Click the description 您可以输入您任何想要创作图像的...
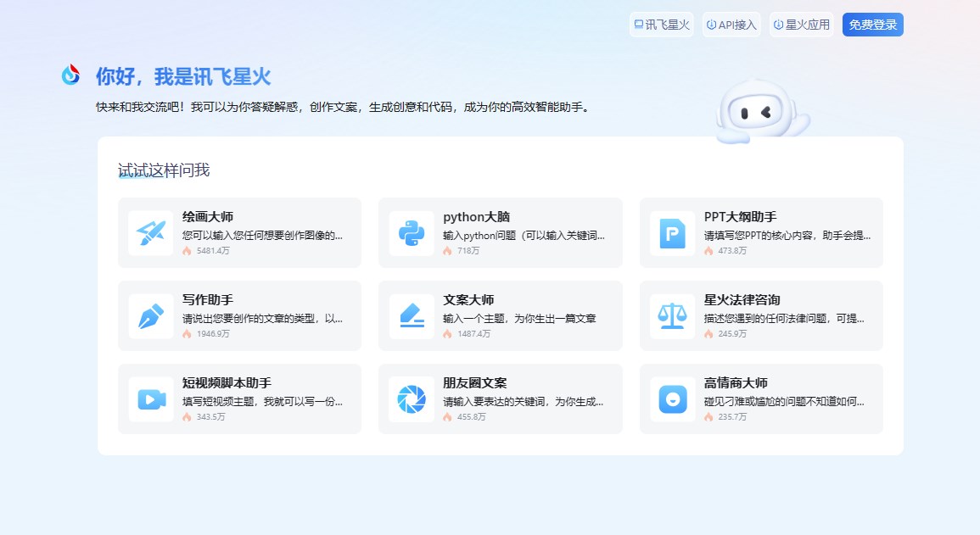980x535 pixels. click(x=262, y=236)
